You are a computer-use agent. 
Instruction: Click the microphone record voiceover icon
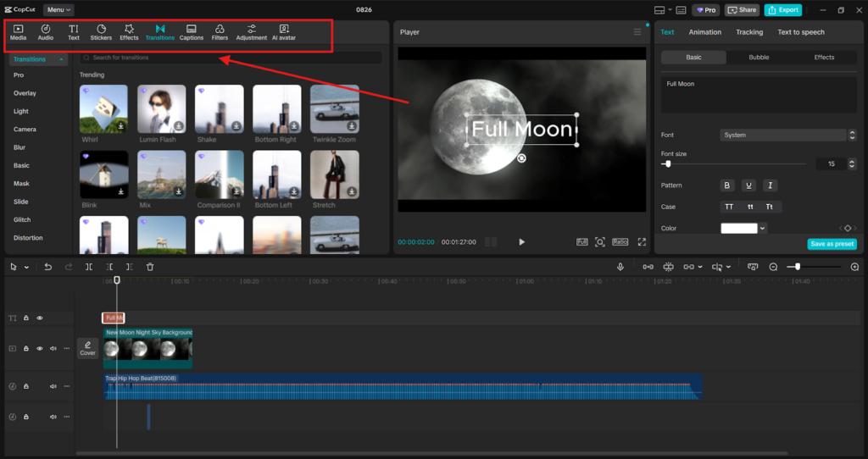click(x=620, y=267)
